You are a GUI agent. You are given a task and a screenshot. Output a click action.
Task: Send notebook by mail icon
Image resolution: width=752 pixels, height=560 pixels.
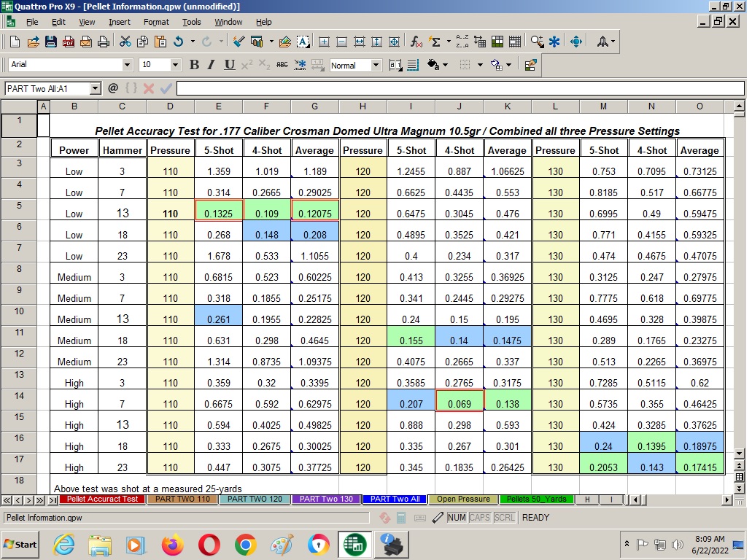click(x=86, y=42)
